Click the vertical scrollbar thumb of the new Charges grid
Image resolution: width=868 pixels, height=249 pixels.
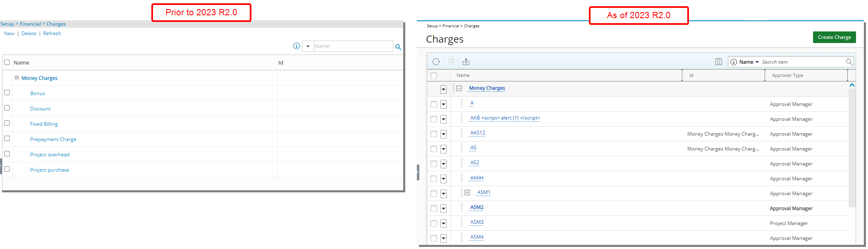pyautogui.click(x=852, y=147)
